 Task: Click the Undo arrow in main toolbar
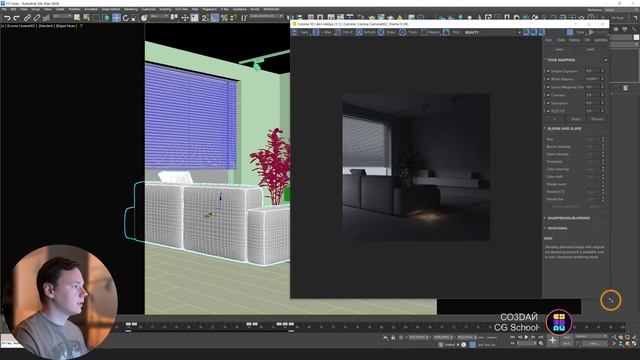[7, 18]
